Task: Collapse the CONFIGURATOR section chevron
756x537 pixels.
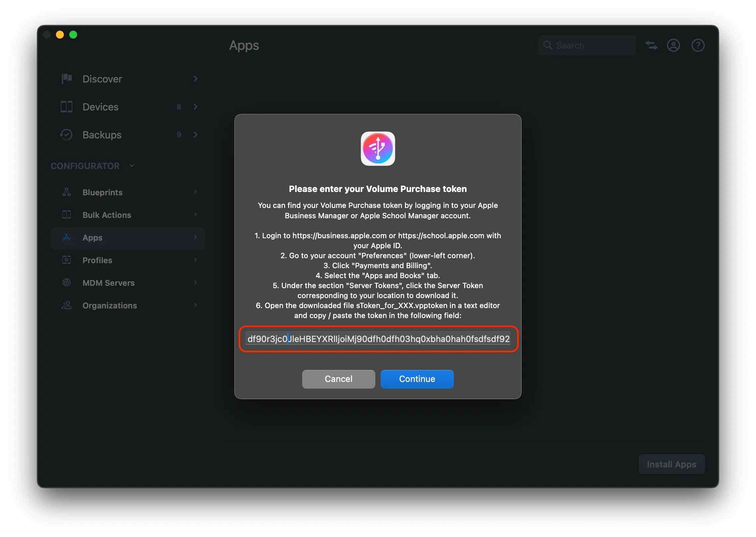Action: point(131,166)
